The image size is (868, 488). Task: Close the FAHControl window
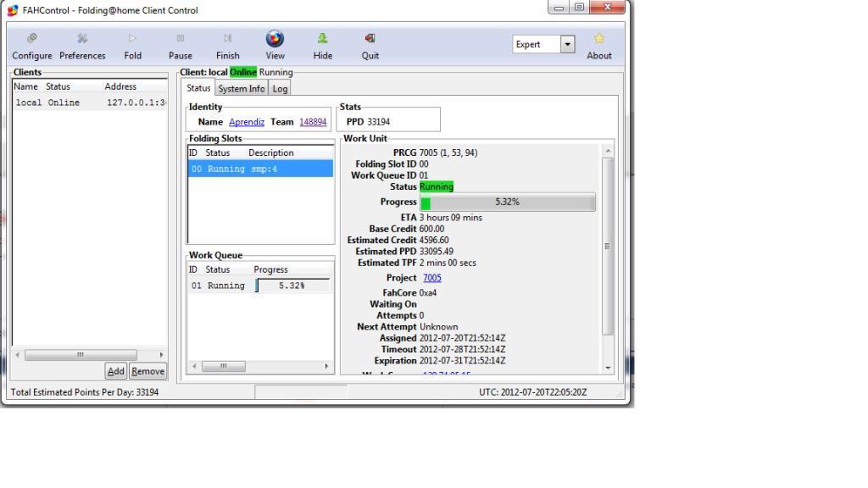pyautogui.click(x=607, y=7)
